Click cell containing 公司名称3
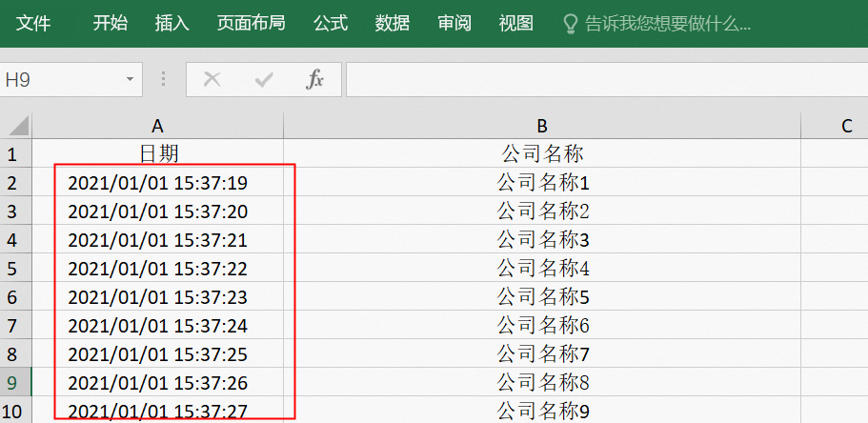The width and height of the screenshot is (868, 423). [x=541, y=239]
